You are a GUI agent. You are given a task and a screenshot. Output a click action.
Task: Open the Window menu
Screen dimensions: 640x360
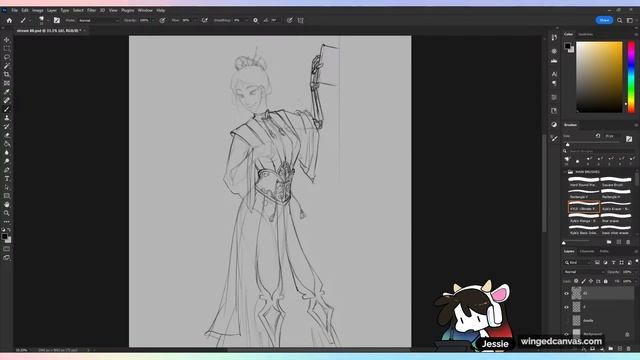pyautogui.click(x=145, y=10)
